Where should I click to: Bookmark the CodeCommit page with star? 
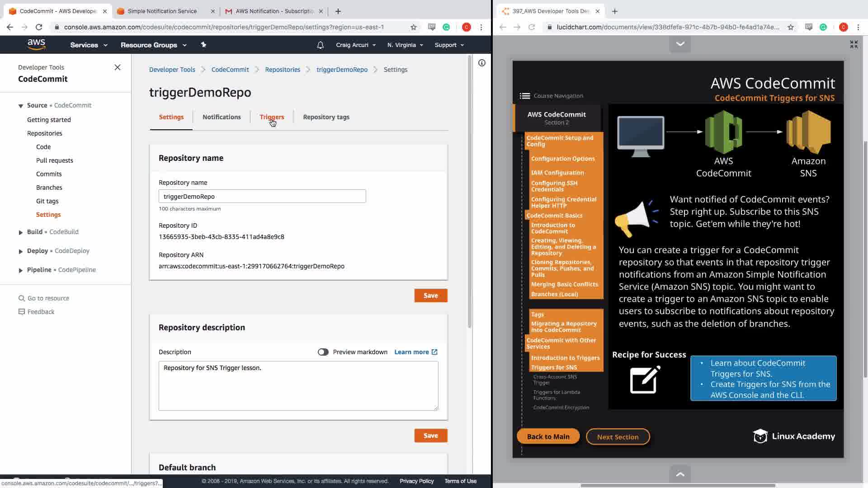413,27
